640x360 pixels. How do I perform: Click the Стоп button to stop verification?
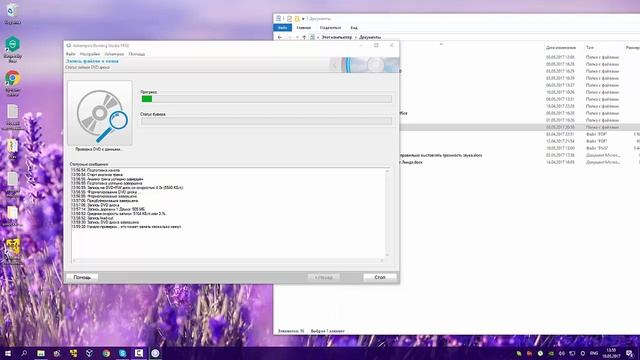pos(380,277)
